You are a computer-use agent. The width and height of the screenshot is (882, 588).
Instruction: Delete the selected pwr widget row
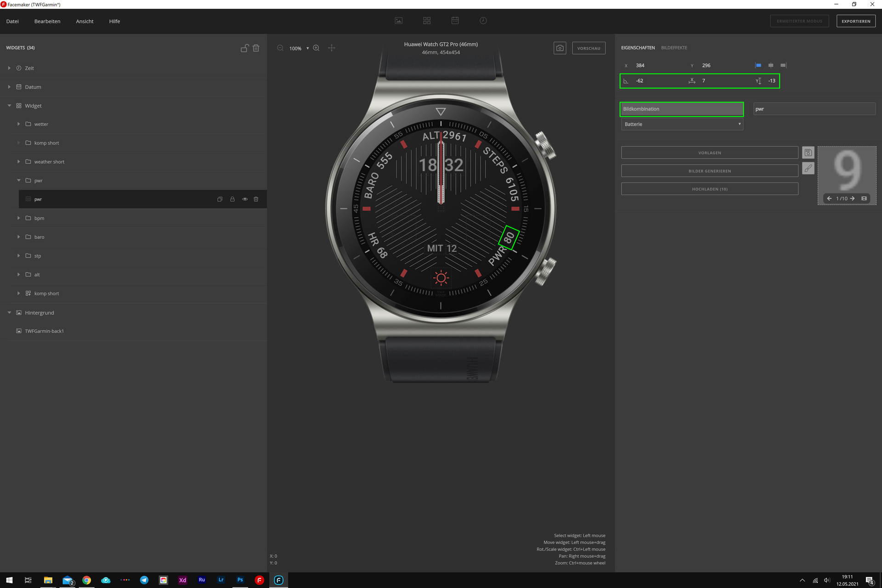pos(256,199)
